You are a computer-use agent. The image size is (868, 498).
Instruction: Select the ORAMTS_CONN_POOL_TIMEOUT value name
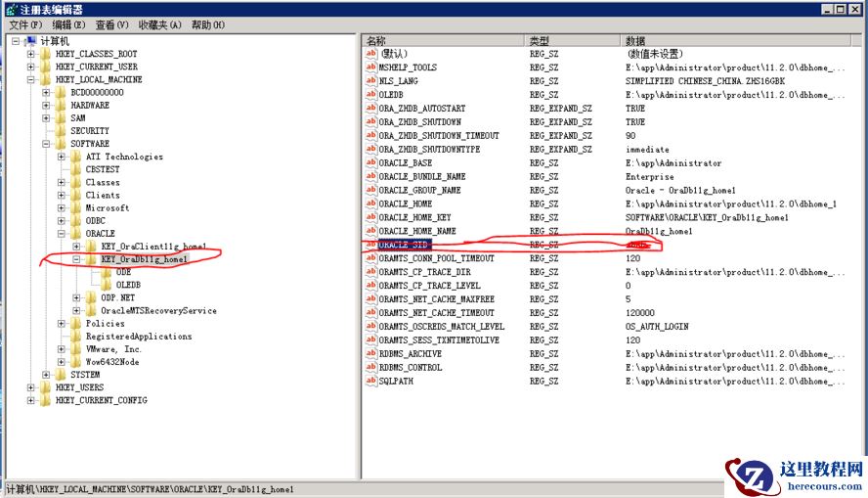click(436, 258)
